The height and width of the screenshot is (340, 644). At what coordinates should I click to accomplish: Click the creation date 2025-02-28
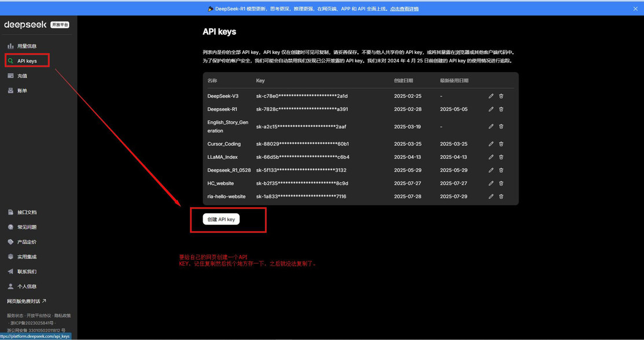point(407,109)
